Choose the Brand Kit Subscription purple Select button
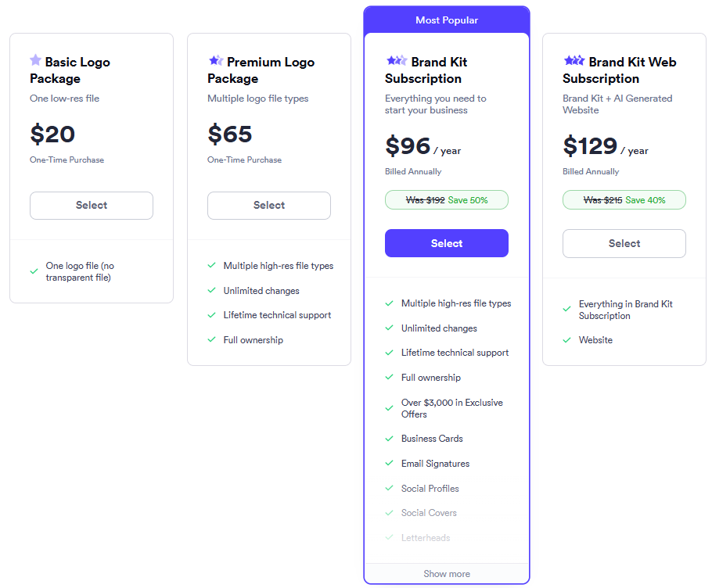 tap(447, 243)
